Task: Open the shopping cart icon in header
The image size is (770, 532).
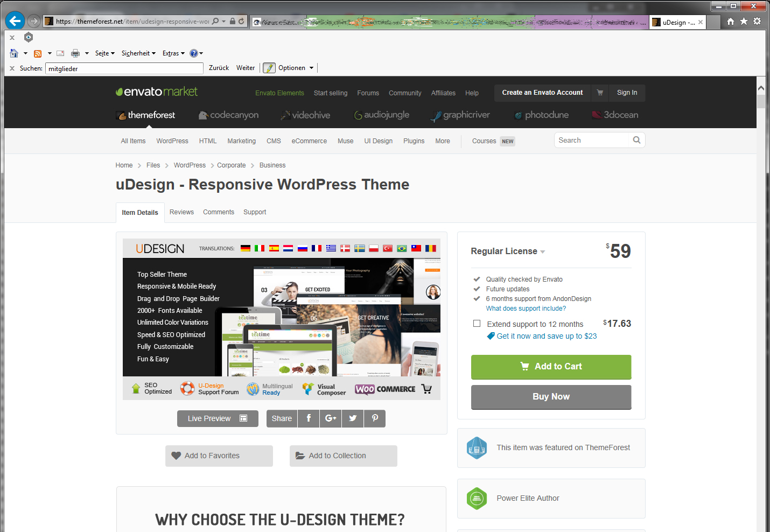Action: (600, 93)
